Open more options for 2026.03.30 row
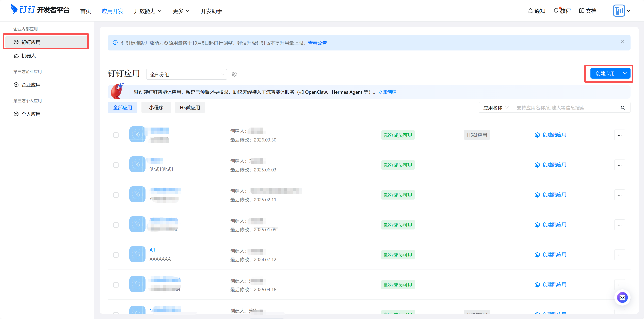The height and width of the screenshot is (319, 644). click(x=620, y=135)
